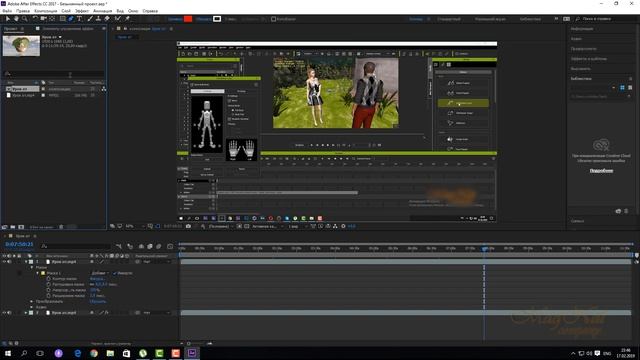Open Маска 1 mode dropdown
This screenshot has height=360, width=640.
(99, 273)
